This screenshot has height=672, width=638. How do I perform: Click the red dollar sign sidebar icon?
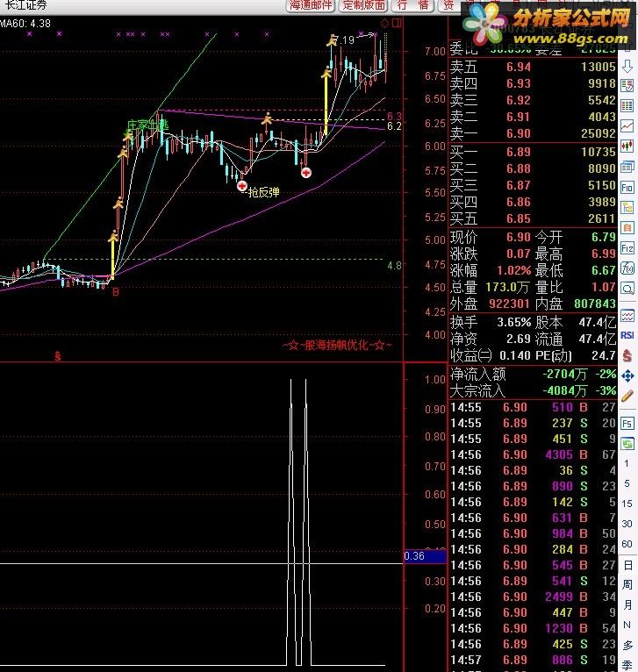tap(627, 355)
